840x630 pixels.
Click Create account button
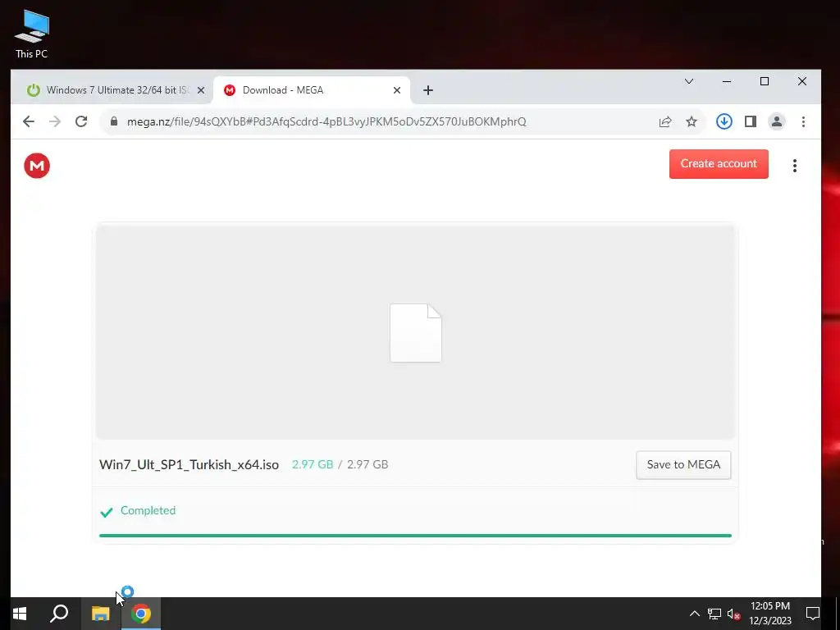719,164
